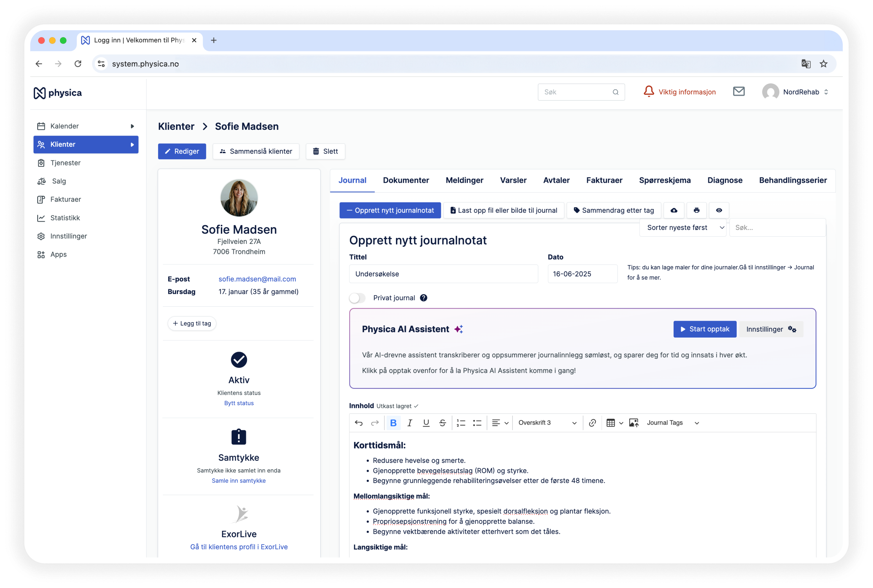Click the Samtykke clipboard icon

239,436
